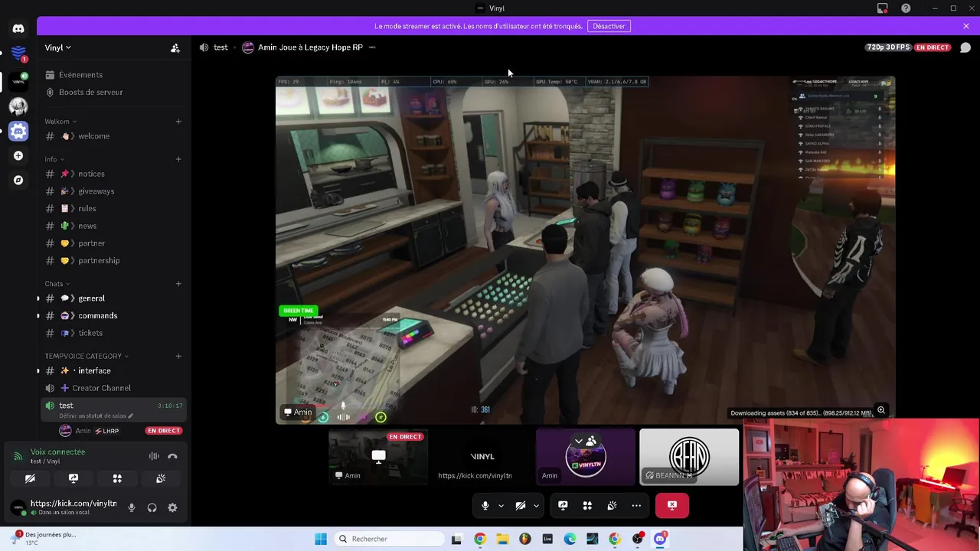Go to the general channel

coord(113,298)
